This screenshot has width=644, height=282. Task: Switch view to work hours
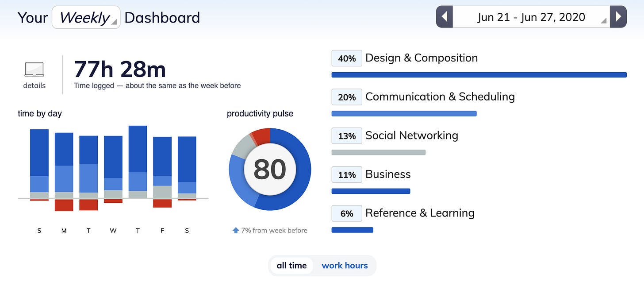[x=345, y=266]
